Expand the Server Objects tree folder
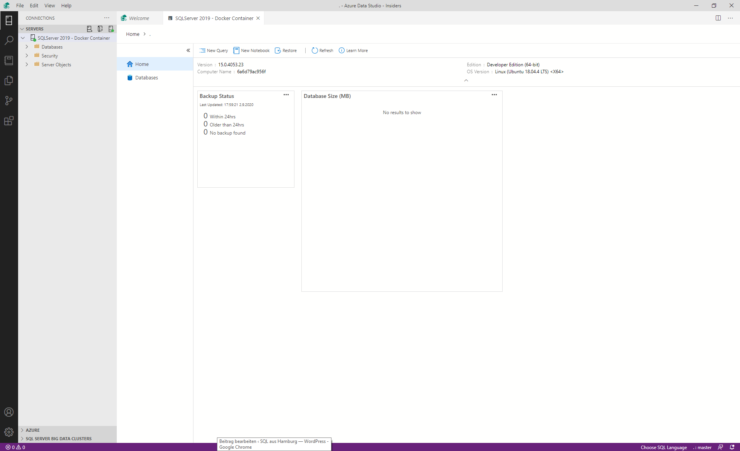Image resolution: width=740 pixels, height=451 pixels. point(27,65)
